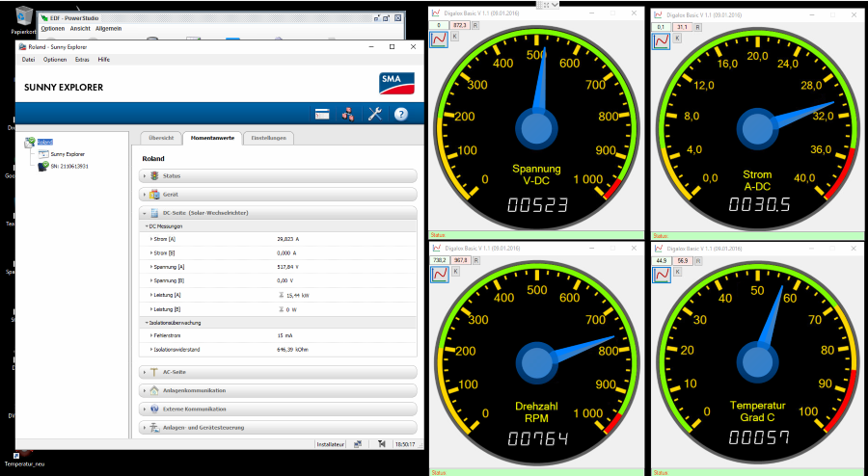
Task: Expand the Gerät section
Action: pos(145,195)
